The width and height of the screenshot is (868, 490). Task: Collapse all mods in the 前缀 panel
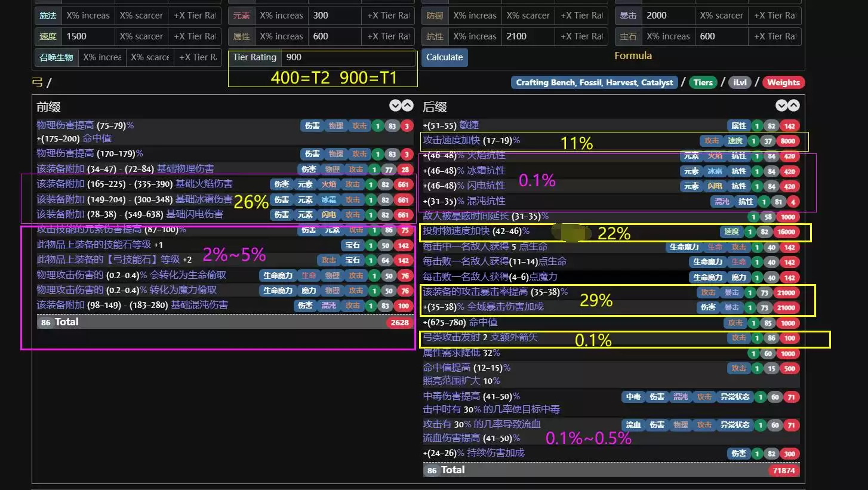(x=407, y=106)
